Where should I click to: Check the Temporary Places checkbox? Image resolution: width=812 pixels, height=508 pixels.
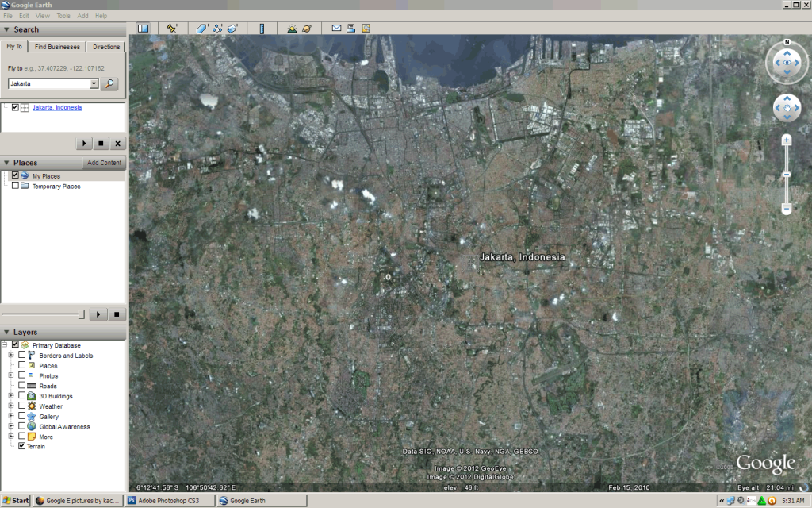coord(15,186)
